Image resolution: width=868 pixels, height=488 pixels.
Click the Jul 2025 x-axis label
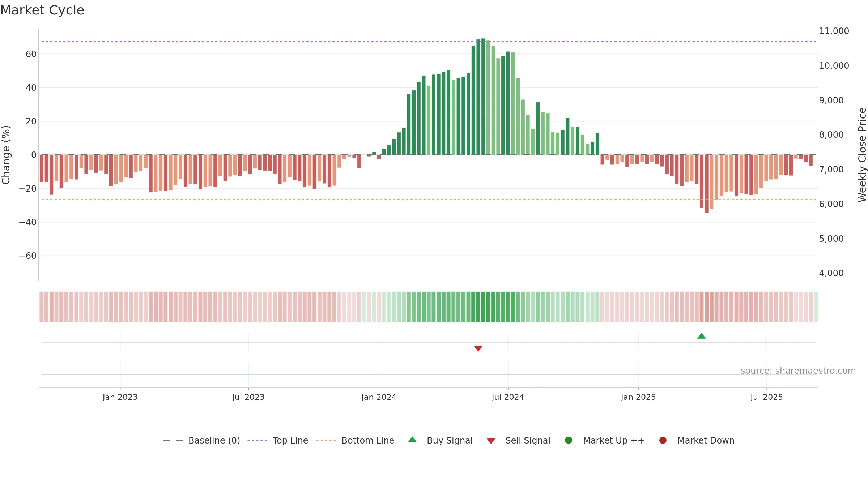click(767, 397)
